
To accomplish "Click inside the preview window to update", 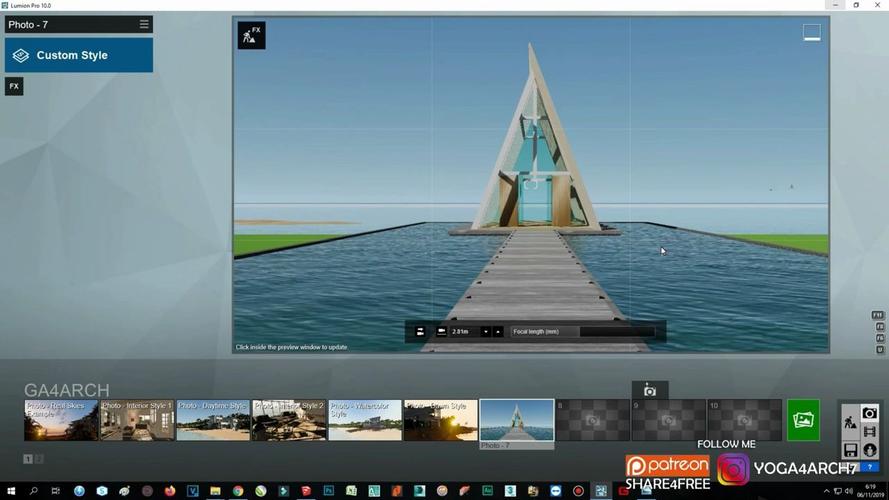I will (x=531, y=184).
